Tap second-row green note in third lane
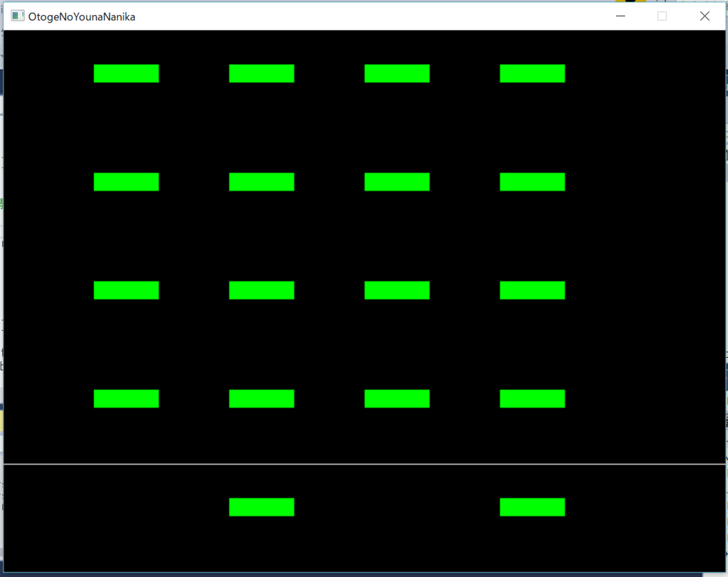The image size is (728, 577). [x=397, y=181]
